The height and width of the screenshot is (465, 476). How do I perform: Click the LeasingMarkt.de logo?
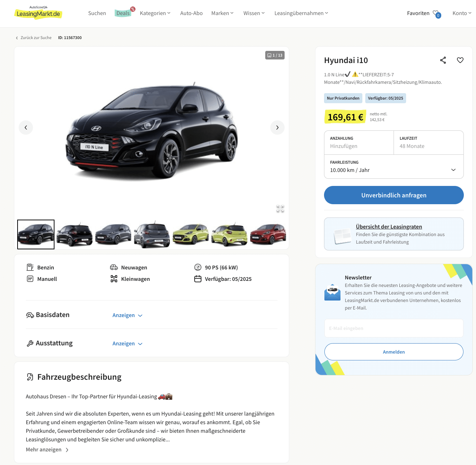pyautogui.click(x=38, y=13)
